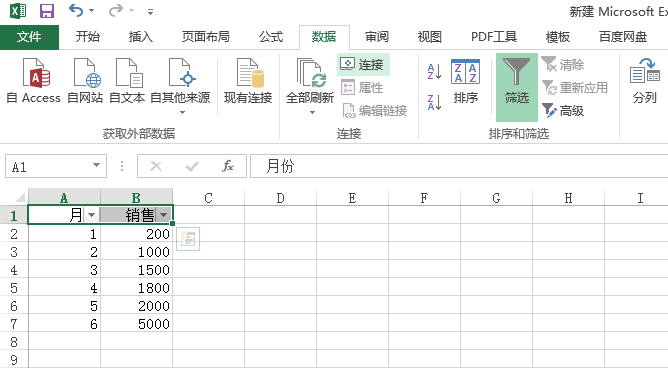Image resolution: width=668 pixels, height=368 pixels.
Task: Save the workbook using the floppy icon
Action: pyautogui.click(x=47, y=11)
